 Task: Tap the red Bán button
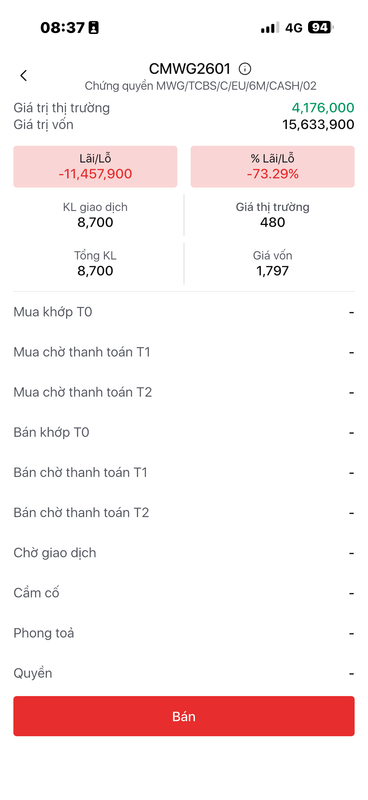(x=184, y=716)
